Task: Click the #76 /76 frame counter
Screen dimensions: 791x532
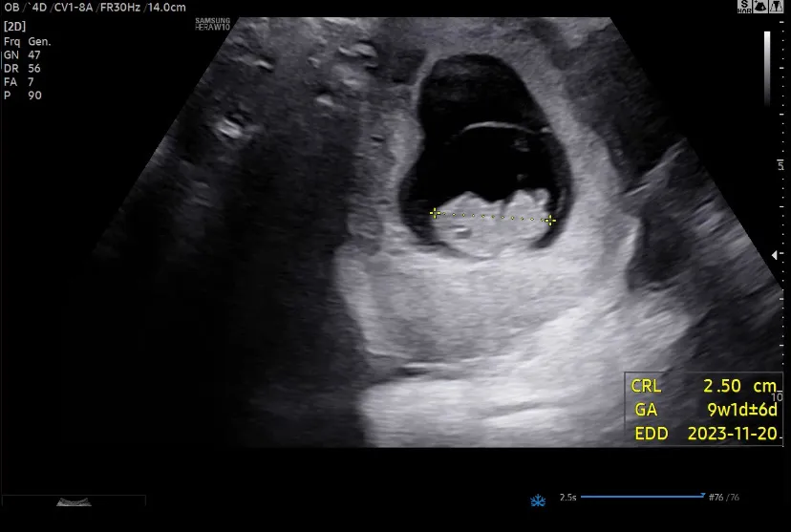Action: [724, 498]
